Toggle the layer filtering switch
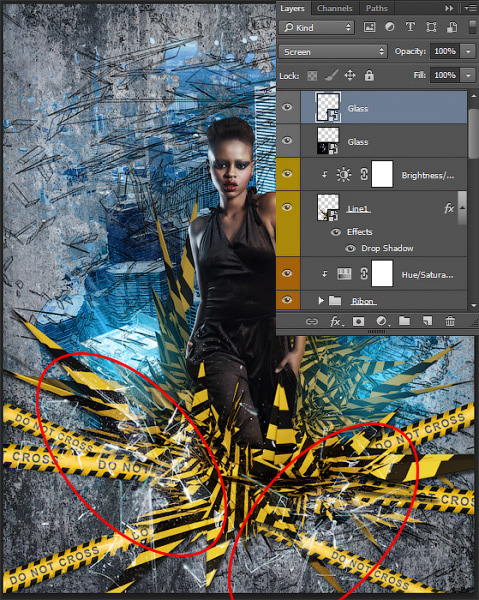The width and height of the screenshot is (479, 600). [472, 27]
